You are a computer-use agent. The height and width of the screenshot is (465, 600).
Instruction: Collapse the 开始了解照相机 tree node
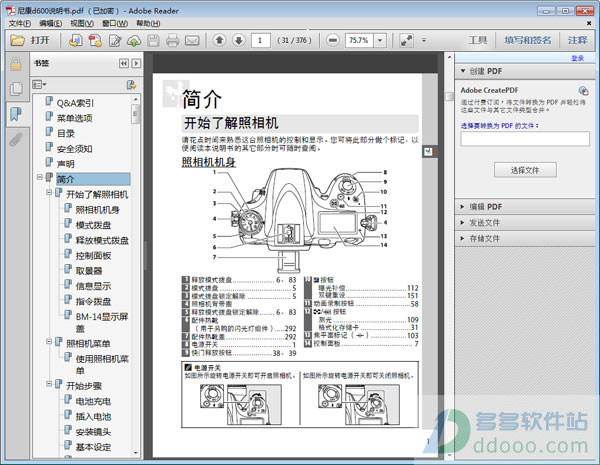tap(49, 192)
